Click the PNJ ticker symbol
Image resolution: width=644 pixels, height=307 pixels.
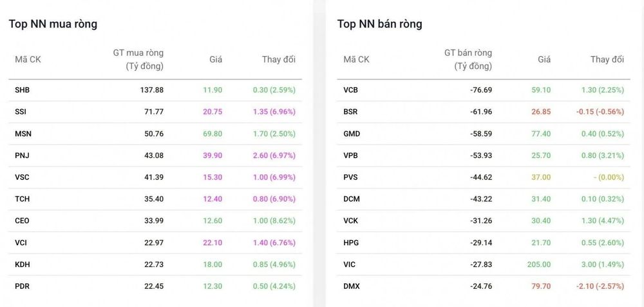(21, 155)
